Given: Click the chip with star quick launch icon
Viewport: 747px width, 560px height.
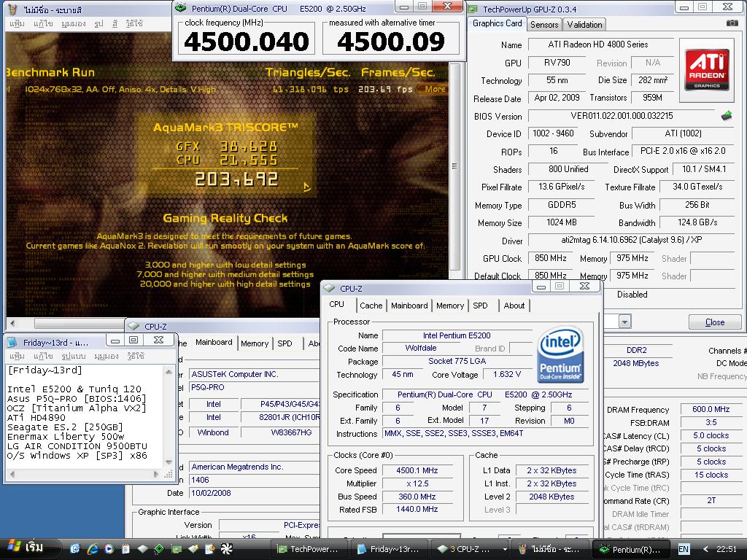Looking at the screenshot, I should (x=193, y=549).
